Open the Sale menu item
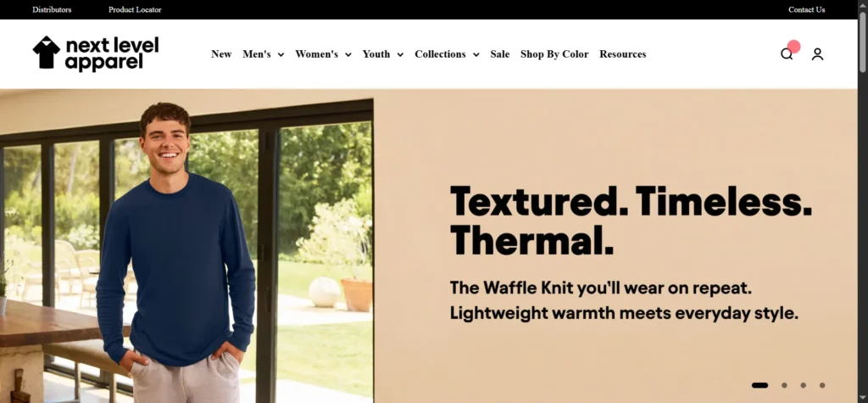This screenshot has width=868, height=403. point(500,53)
